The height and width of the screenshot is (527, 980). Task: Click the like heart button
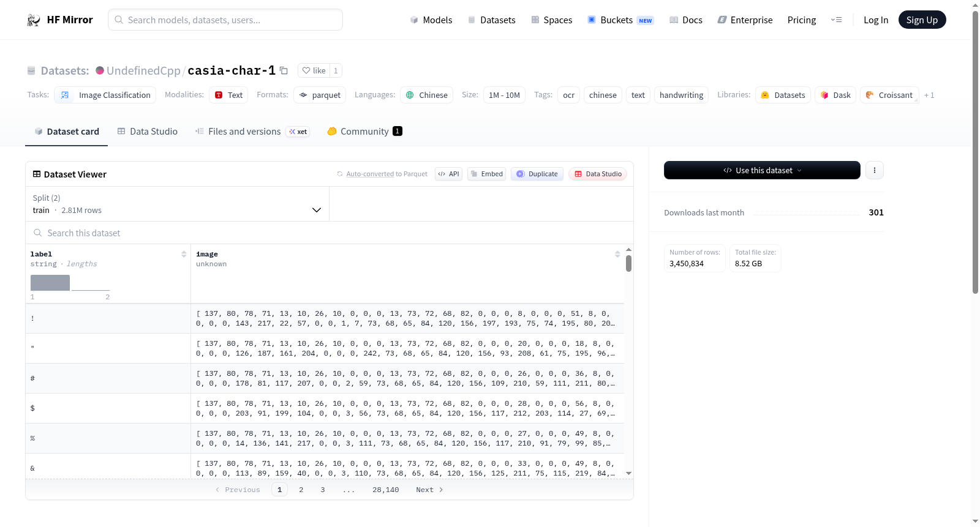coord(314,70)
